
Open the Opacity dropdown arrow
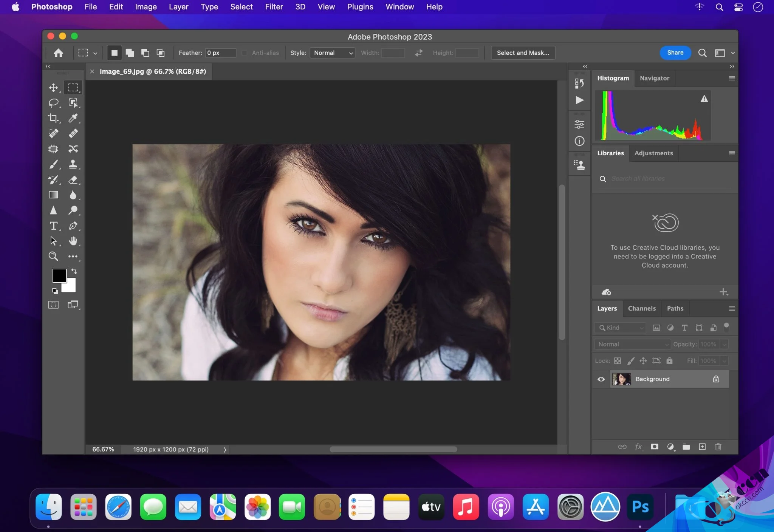(x=724, y=344)
